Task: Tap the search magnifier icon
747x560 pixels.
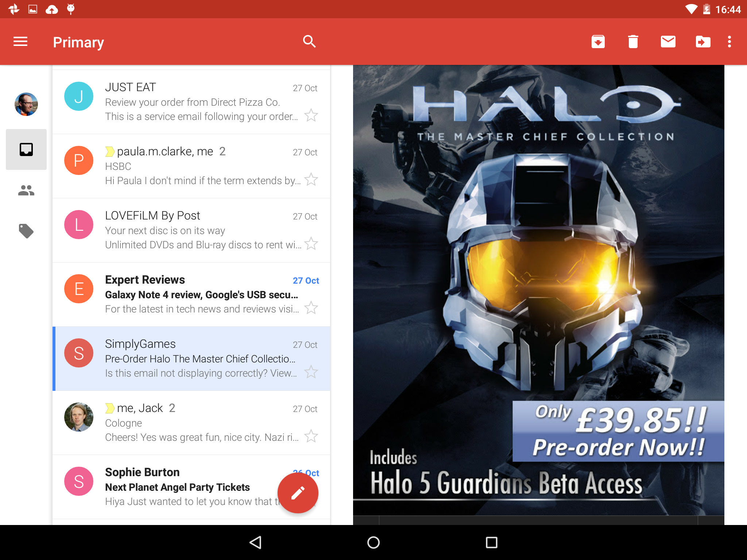Action: point(309,42)
